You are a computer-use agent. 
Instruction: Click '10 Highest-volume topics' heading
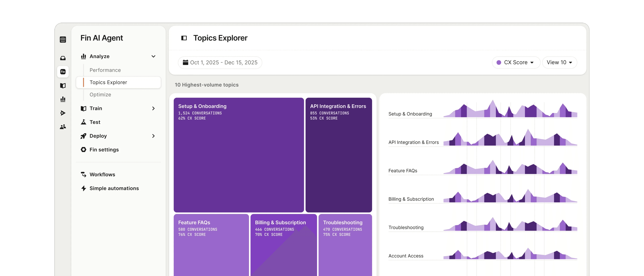click(206, 85)
